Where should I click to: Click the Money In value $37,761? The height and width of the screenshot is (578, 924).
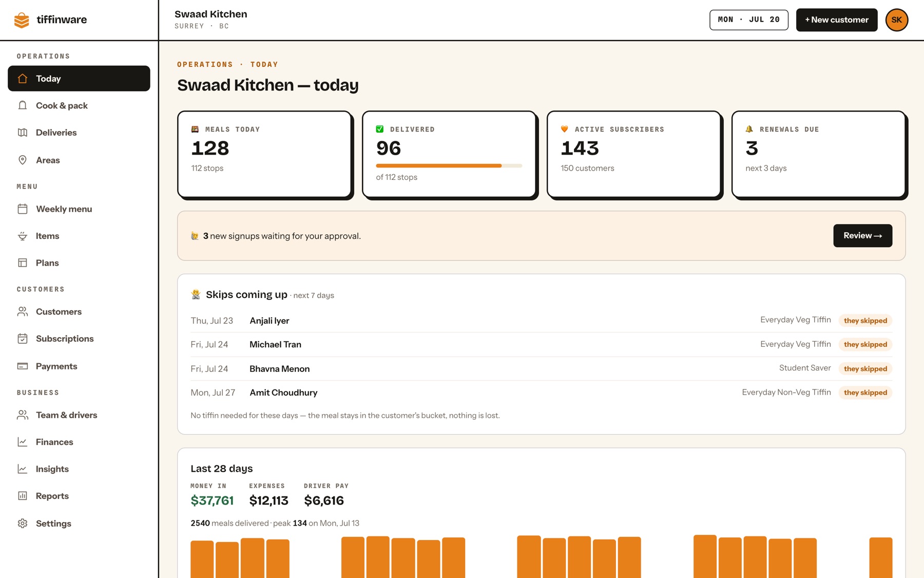[212, 500]
